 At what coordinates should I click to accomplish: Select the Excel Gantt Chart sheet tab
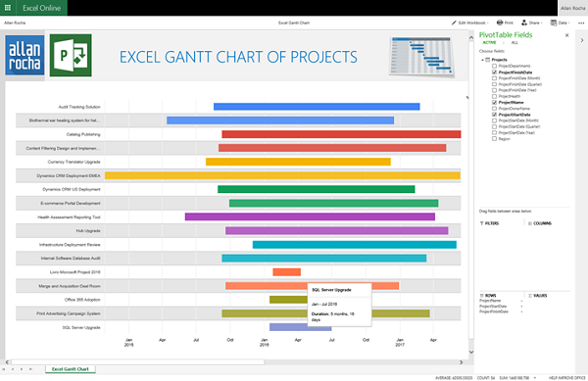(x=71, y=369)
